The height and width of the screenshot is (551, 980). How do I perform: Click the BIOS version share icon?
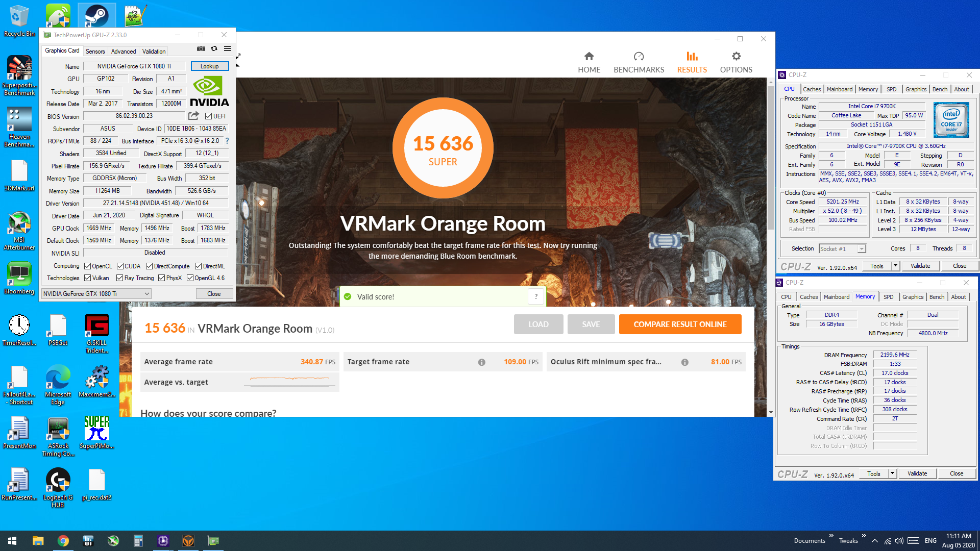(x=194, y=116)
